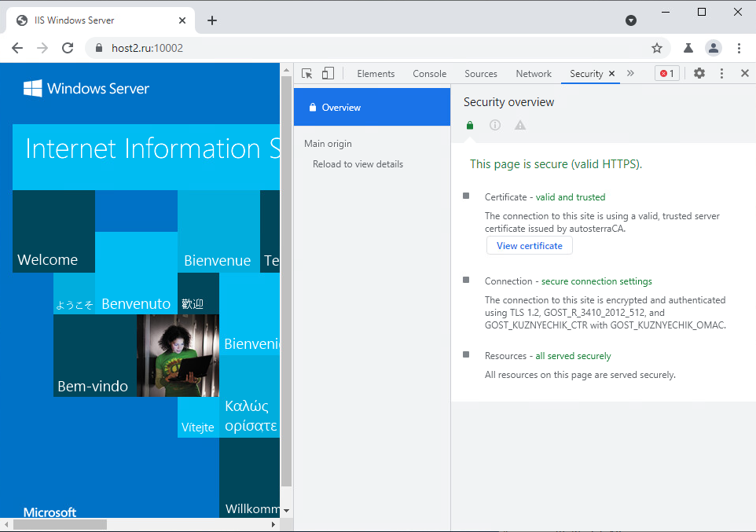The width and height of the screenshot is (756, 532).
Task: Switch to the Network panel
Action: [x=534, y=74]
